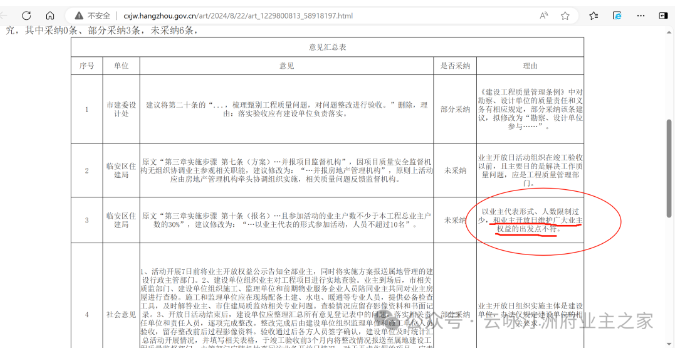The width and height of the screenshot is (681, 362).
Task: Open the read aloud icon in address bar
Action: coord(543,16)
